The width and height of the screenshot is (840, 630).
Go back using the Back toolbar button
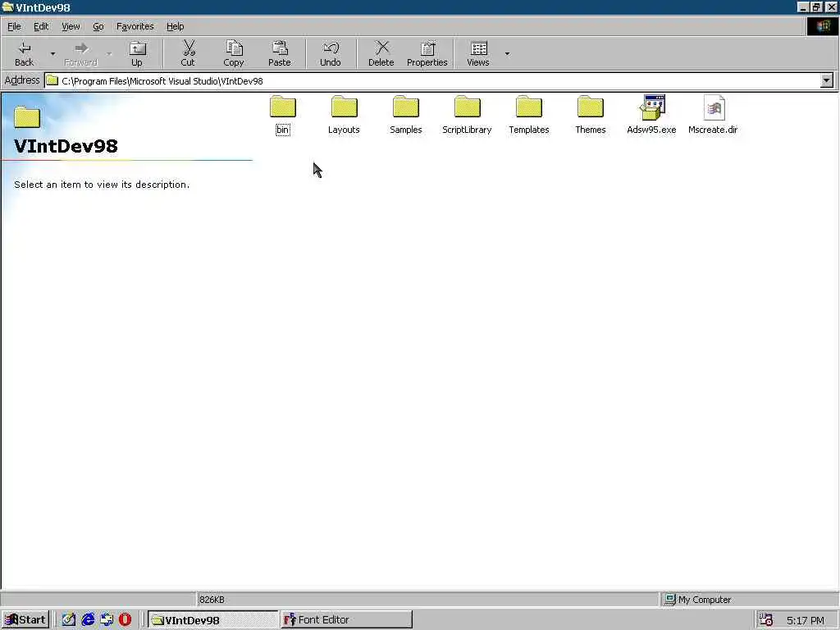(24, 53)
